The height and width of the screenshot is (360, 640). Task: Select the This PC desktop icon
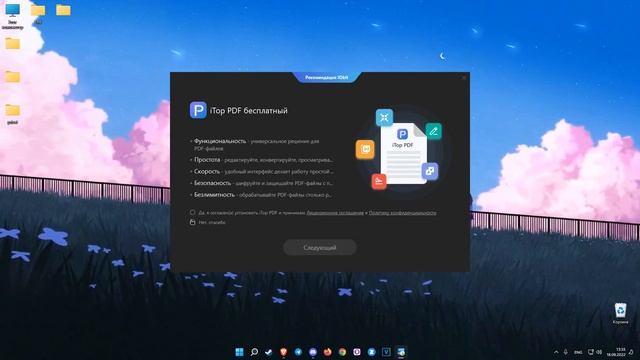[12, 16]
